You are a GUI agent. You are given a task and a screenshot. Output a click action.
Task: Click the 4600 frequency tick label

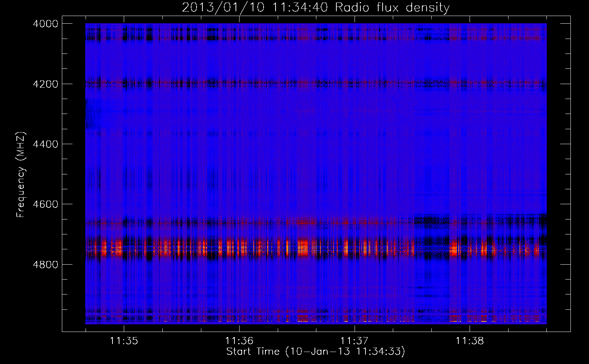coord(46,204)
